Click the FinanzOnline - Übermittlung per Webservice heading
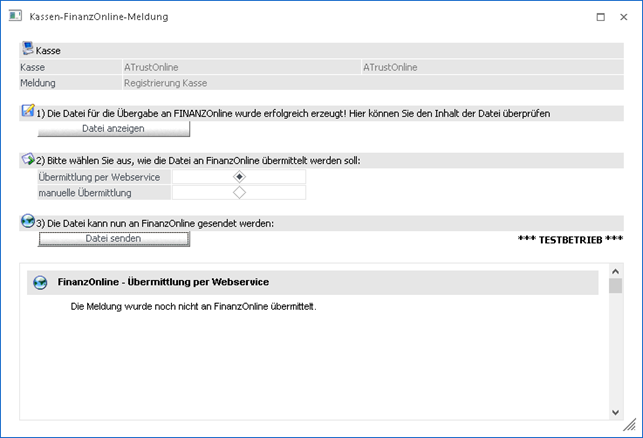This screenshot has height=438, width=643. click(x=163, y=283)
